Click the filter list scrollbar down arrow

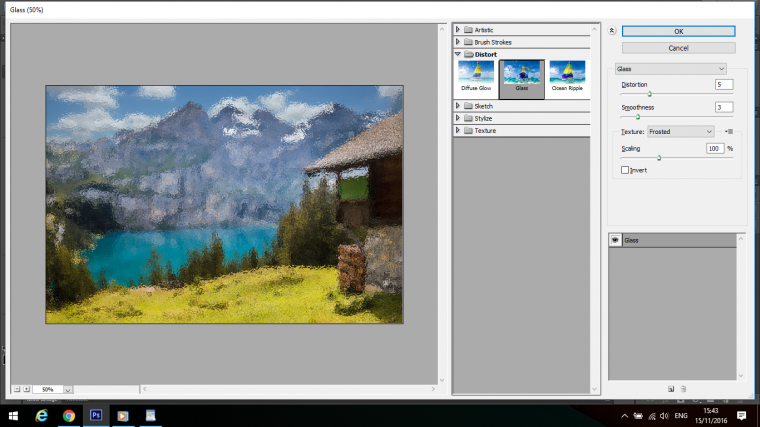[x=595, y=389]
